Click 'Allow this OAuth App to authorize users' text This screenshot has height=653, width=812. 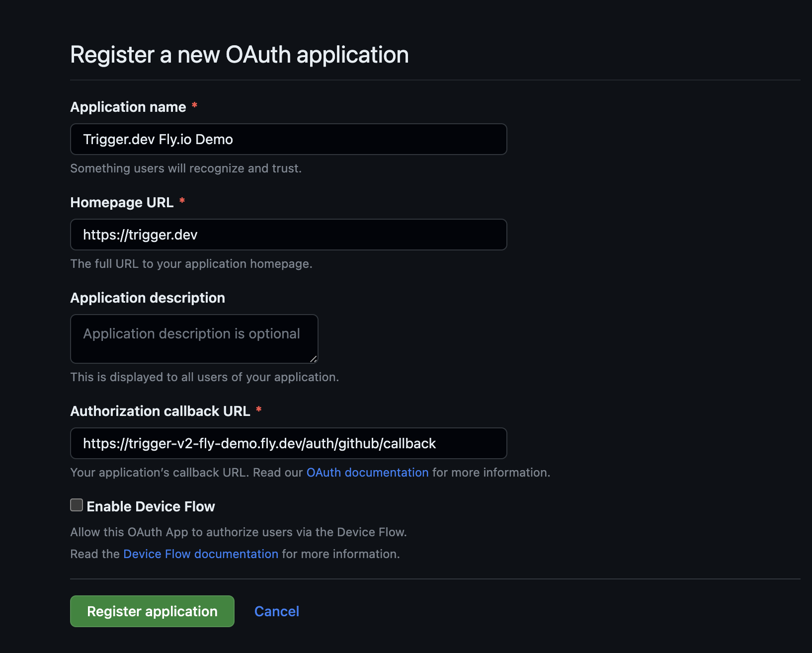click(x=239, y=532)
